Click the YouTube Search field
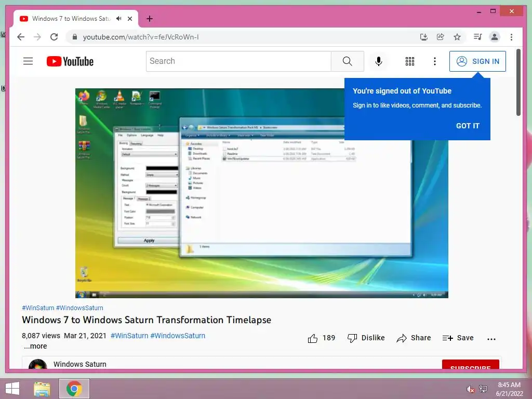This screenshot has width=532, height=399. (238, 61)
